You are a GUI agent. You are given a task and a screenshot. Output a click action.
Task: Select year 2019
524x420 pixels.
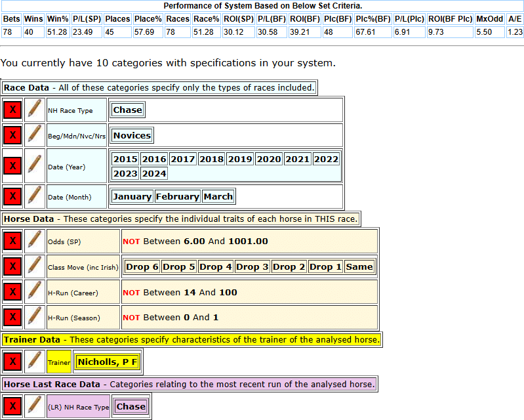(x=240, y=159)
